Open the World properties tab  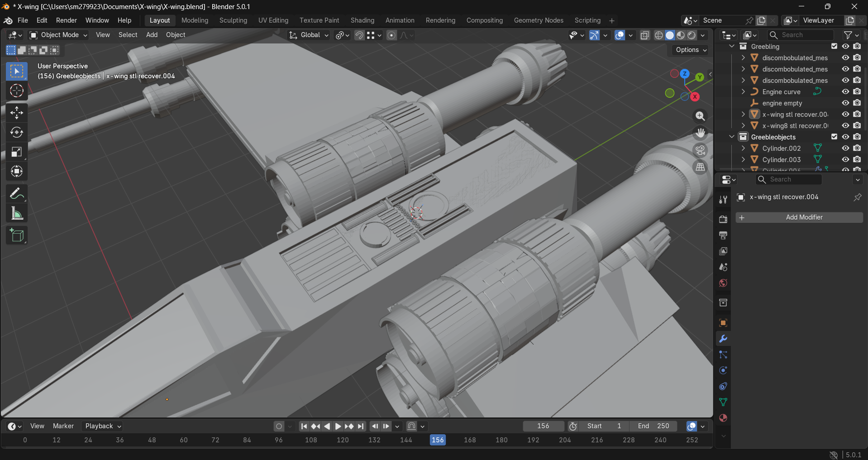(723, 283)
